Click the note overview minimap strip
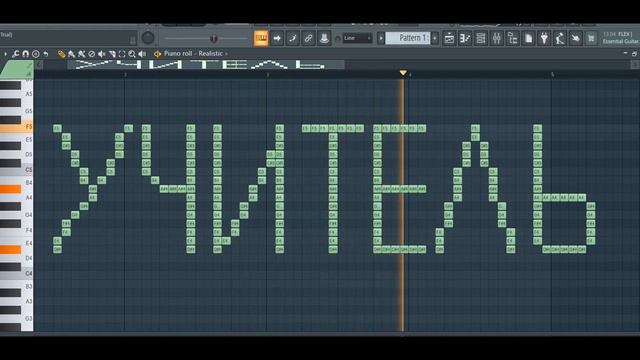This screenshot has height=360, width=640. 206,64
